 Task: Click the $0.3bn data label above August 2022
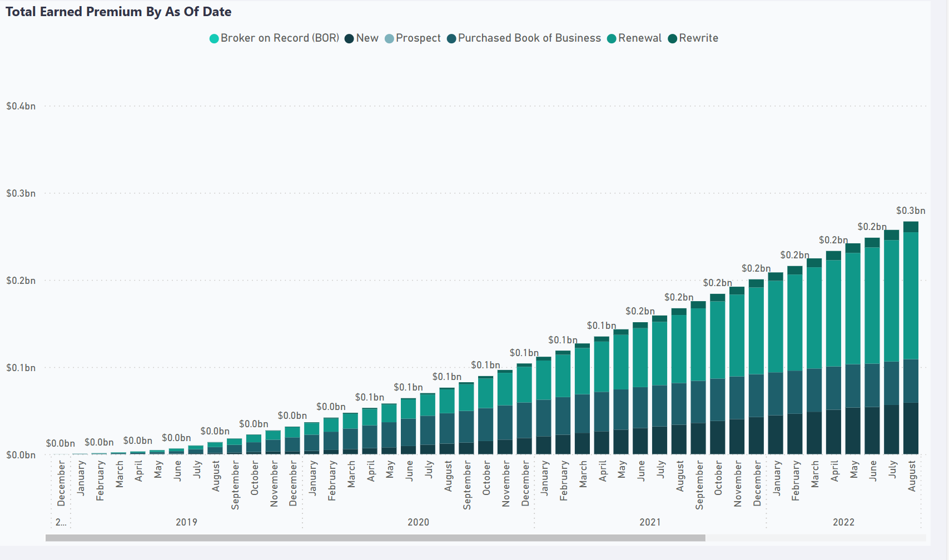point(911,211)
